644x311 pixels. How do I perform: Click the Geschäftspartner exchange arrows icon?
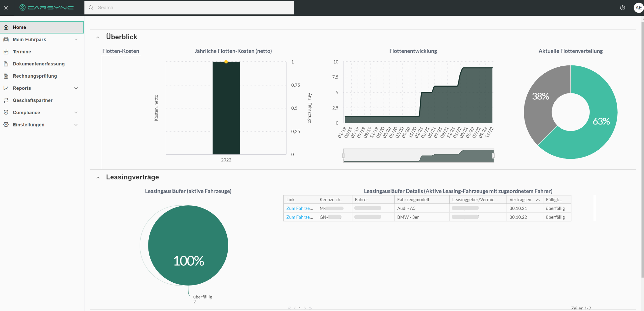click(6, 100)
